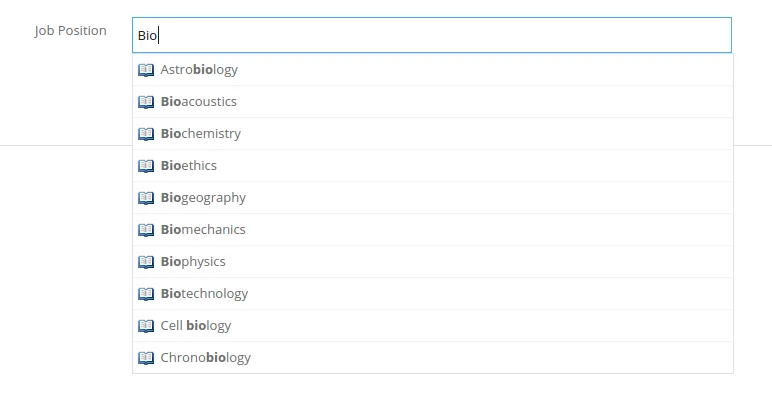The height and width of the screenshot is (398, 772).
Task: Click the book icon beside Biochemistry
Action: tap(146, 134)
